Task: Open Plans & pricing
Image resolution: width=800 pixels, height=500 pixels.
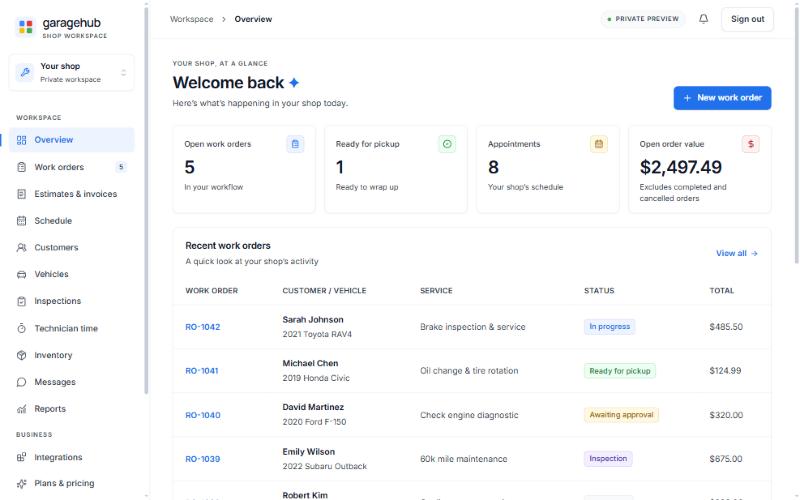Action: tap(71, 483)
